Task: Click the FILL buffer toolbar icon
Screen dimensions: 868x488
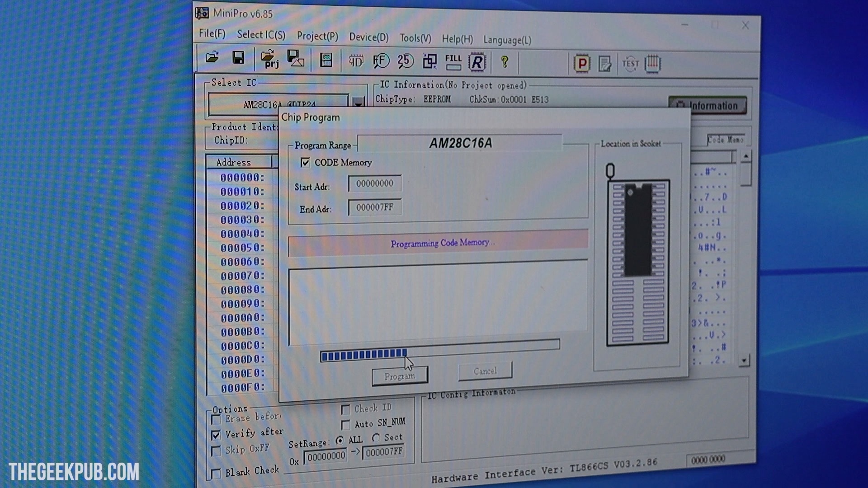Action: click(453, 62)
